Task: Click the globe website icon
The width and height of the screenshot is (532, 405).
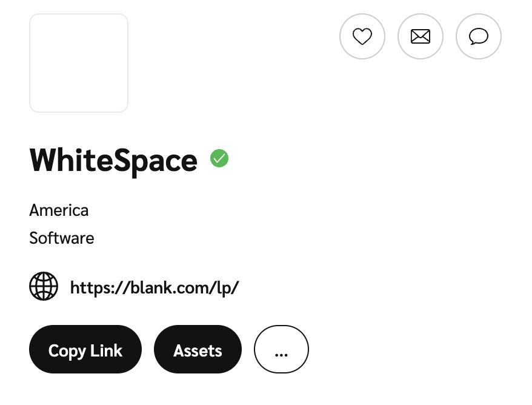Action: coord(44,286)
